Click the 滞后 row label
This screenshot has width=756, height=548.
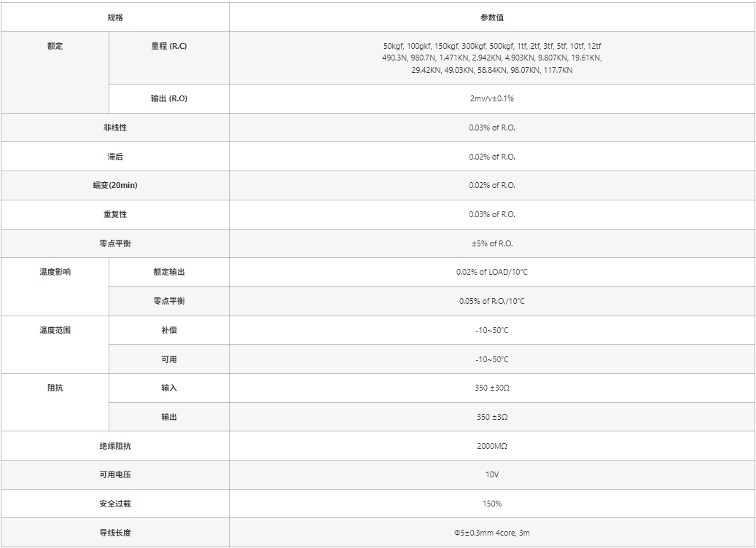coord(115,157)
